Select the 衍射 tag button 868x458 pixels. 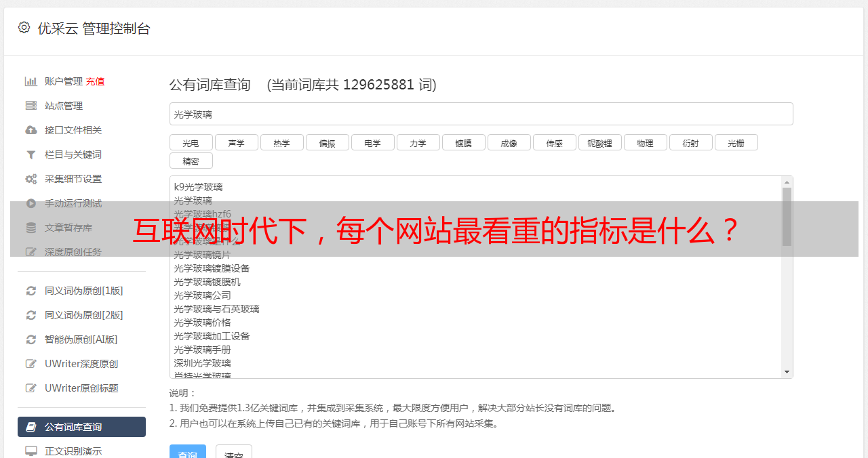pyautogui.click(x=690, y=142)
